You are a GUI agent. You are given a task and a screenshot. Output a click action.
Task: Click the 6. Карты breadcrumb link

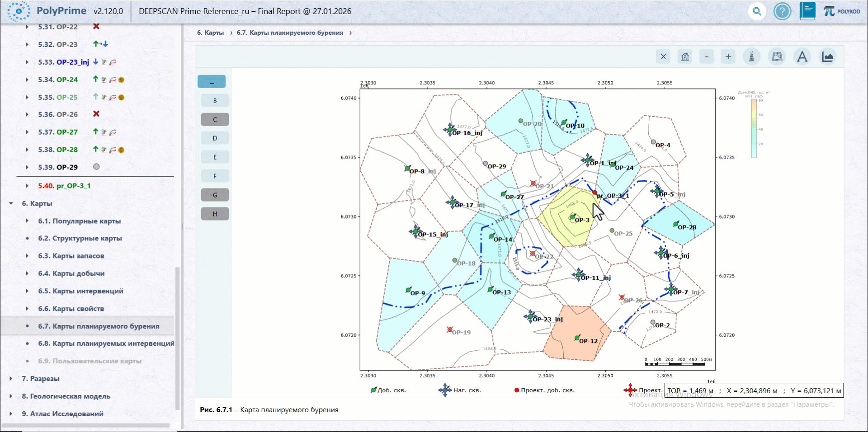pyautogui.click(x=210, y=33)
